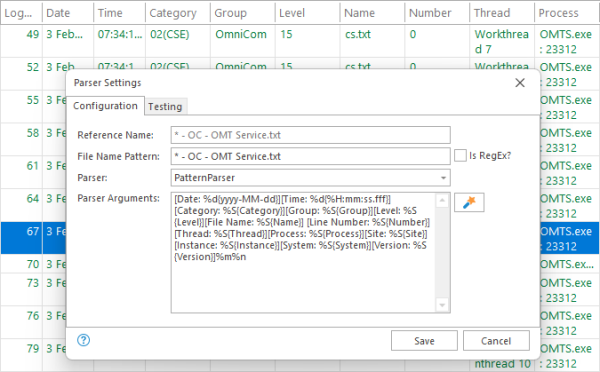
Task: Sort by the Level column header
Action: click(307, 13)
